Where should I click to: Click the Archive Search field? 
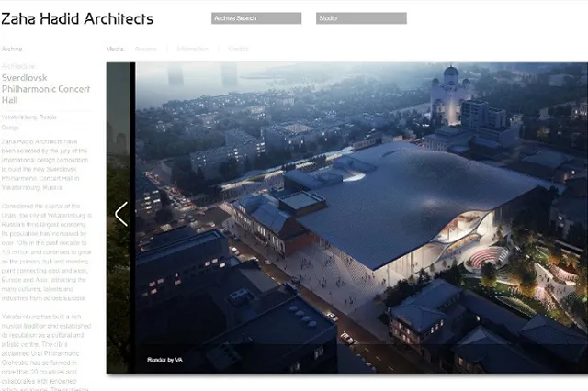point(256,18)
